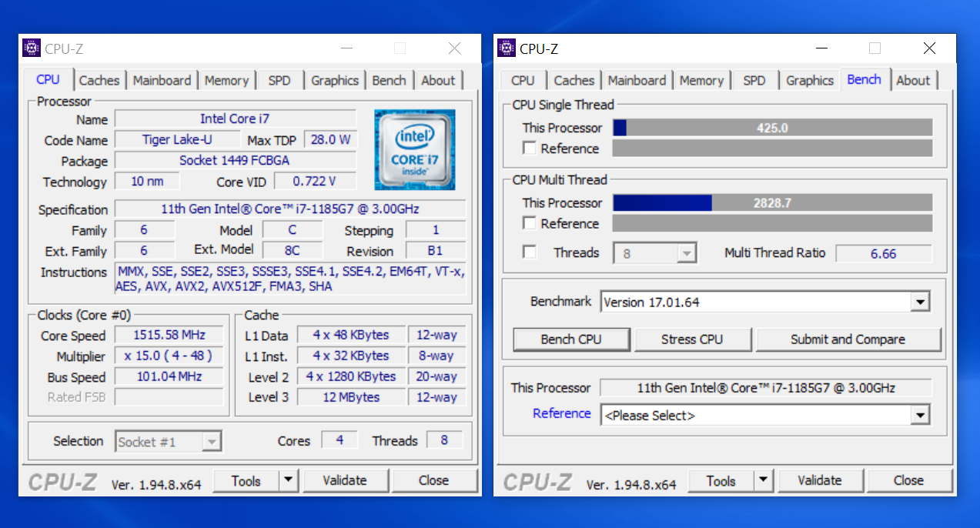The height and width of the screenshot is (528, 980).
Task: Click the Tools button in the benchmark window
Action: pos(721,481)
